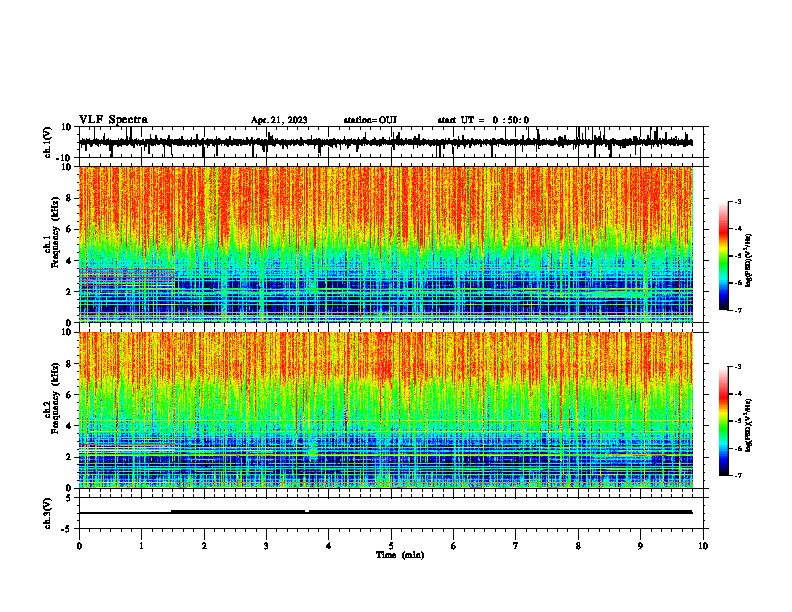Screen dimensions: 792x612
Task: Click the station label 'station=OUJ'
Action: coord(370,120)
